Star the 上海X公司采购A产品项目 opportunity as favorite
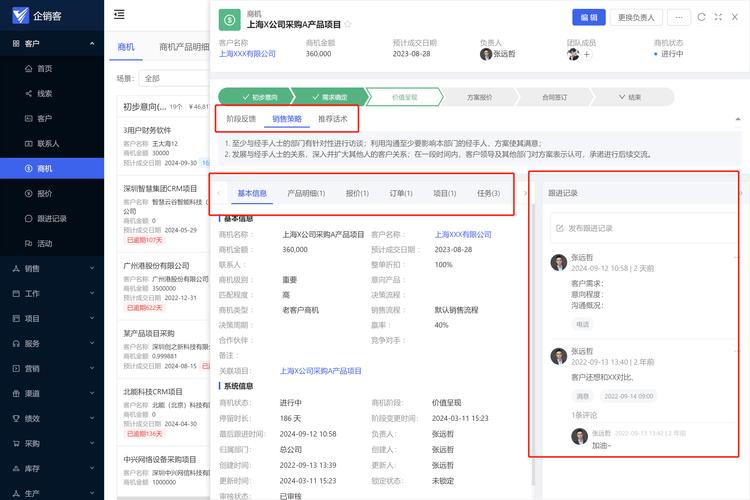Image resolution: width=750 pixels, height=500 pixels. point(349,23)
